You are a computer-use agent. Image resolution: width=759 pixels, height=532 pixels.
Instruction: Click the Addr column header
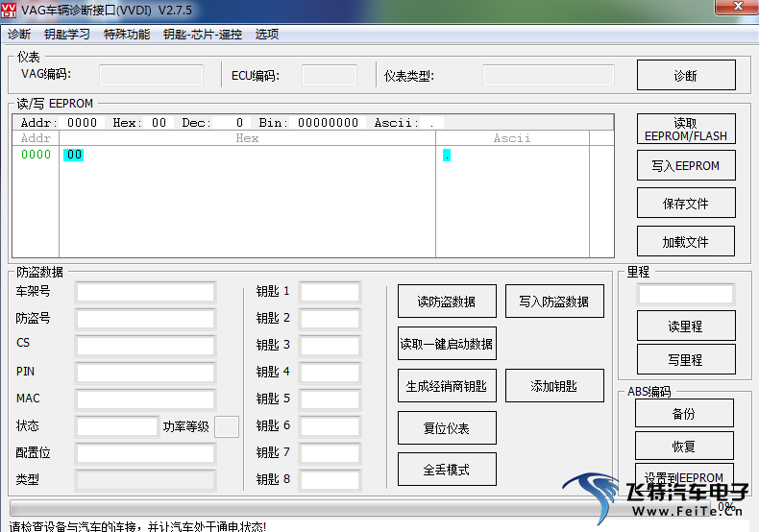click(36, 138)
